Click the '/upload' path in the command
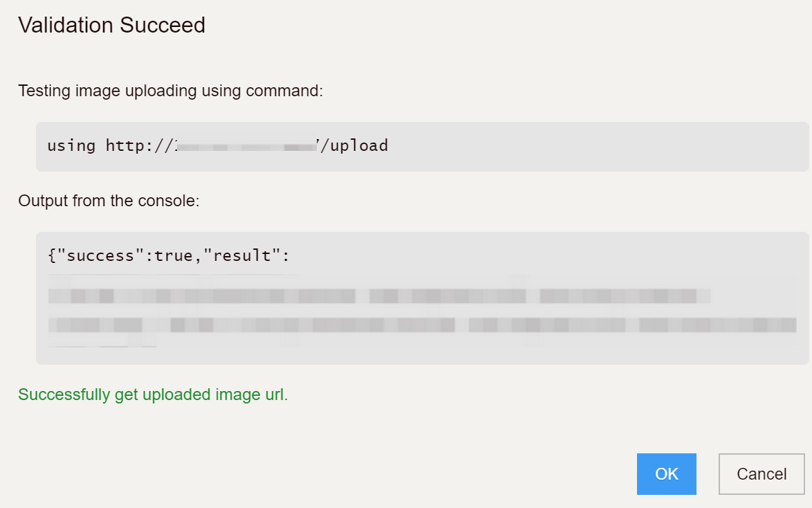Image resolution: width=812 pixels, height=508 pixels. pos(354,145)
